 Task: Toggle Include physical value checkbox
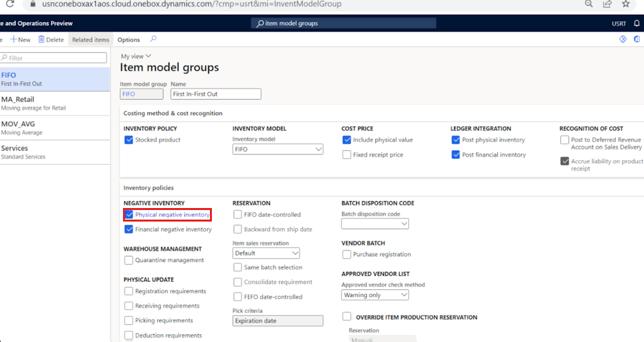pos(346,140)
